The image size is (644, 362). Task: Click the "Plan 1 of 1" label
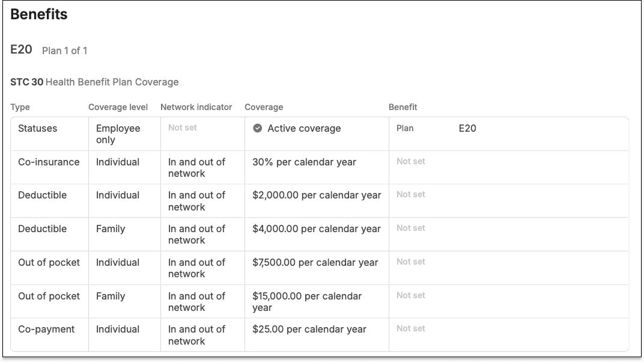[x=65, y=51]
